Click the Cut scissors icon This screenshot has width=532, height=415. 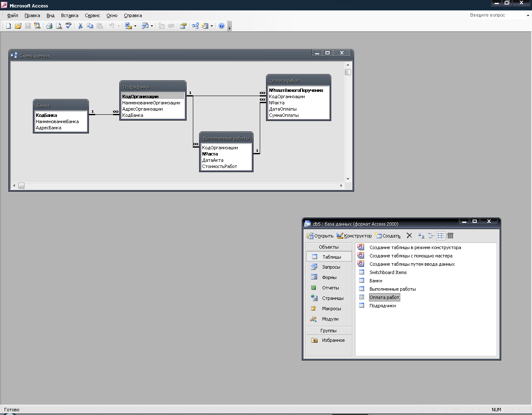[80, 26]
